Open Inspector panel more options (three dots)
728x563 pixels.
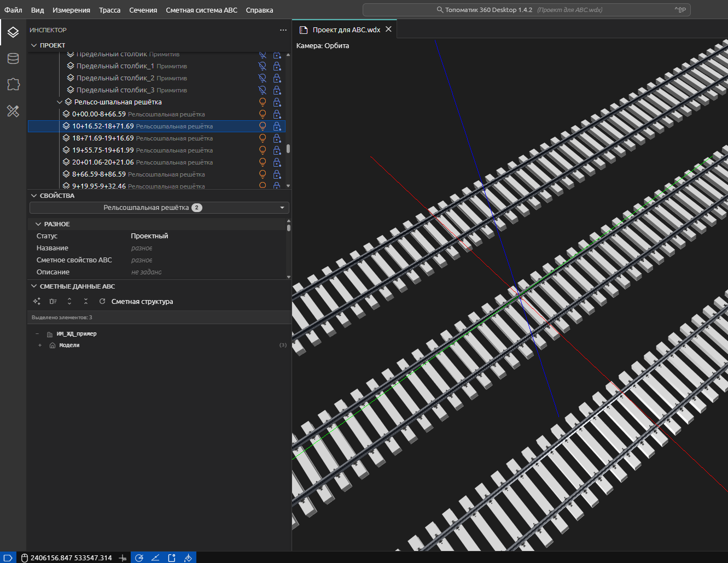pos(283,30)
